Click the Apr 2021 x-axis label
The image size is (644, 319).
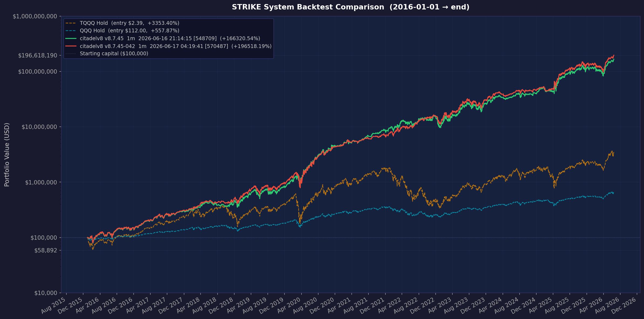point(339,305)
